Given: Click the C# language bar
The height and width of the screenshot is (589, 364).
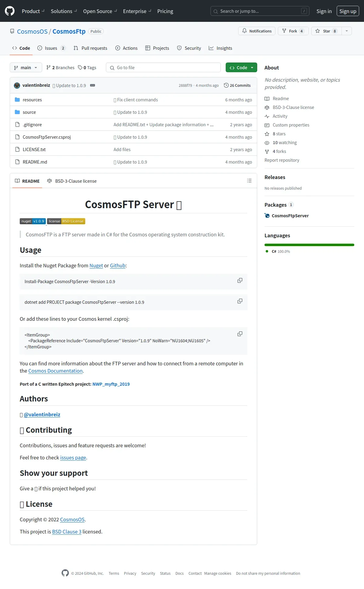Looking at the screenshot, I should coord(309,245).
